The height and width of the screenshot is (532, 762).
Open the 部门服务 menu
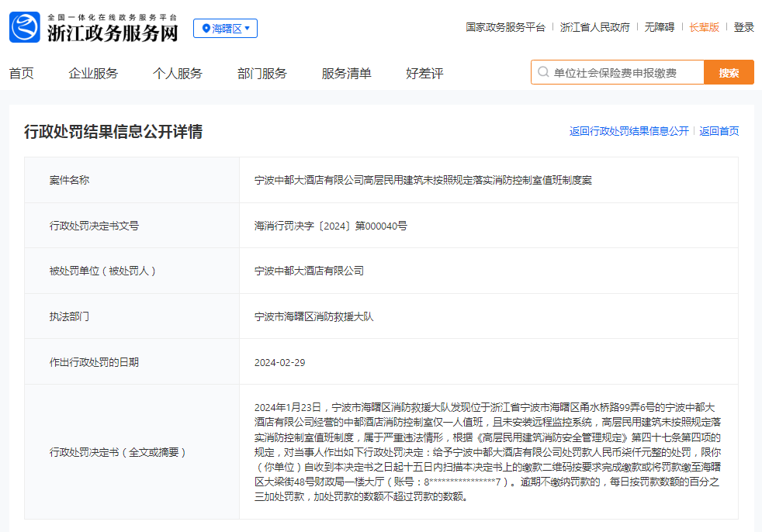pyautogui.click(x=262, y=74)
